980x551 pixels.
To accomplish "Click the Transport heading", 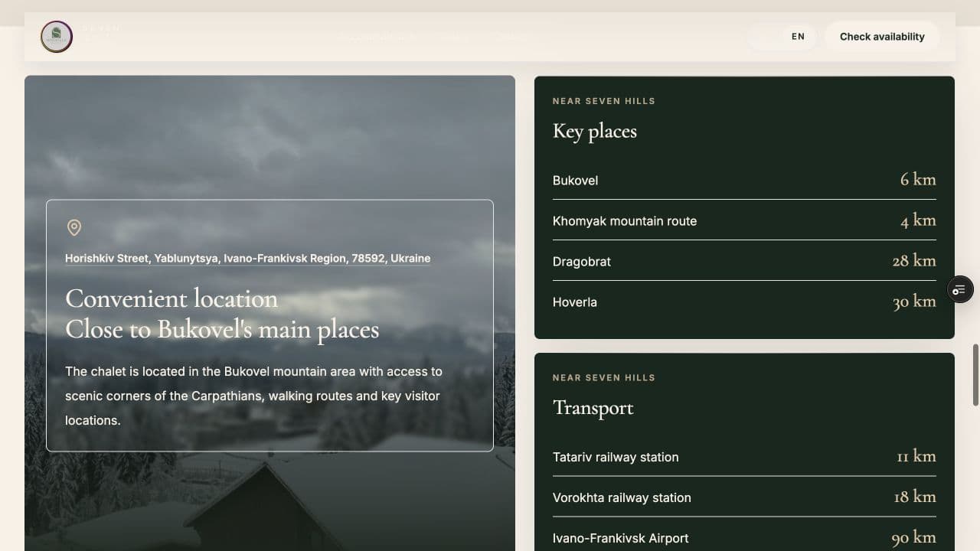I will coord(593,408).
